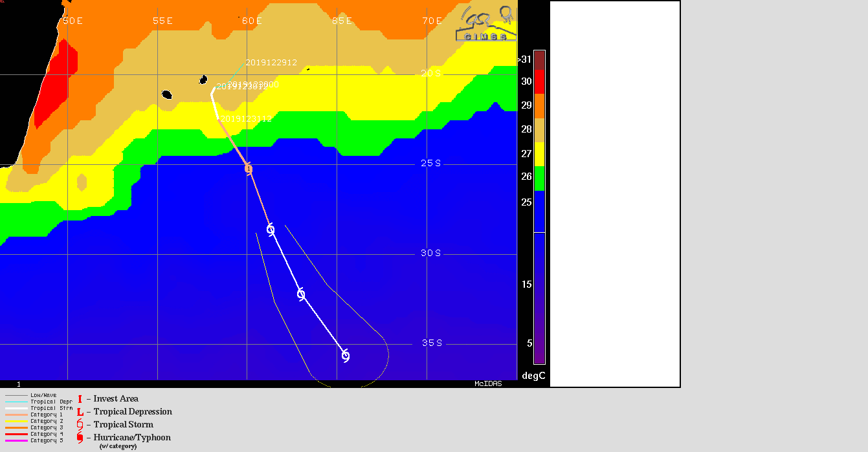Click the 15 value on temperature scale
The image size is (868, 452).
[528, 285]
